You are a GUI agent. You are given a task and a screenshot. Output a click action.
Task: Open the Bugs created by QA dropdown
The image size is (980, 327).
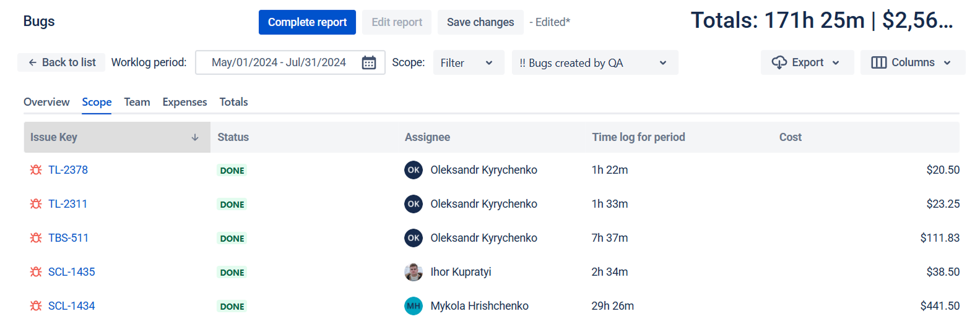tap(595, 62)
